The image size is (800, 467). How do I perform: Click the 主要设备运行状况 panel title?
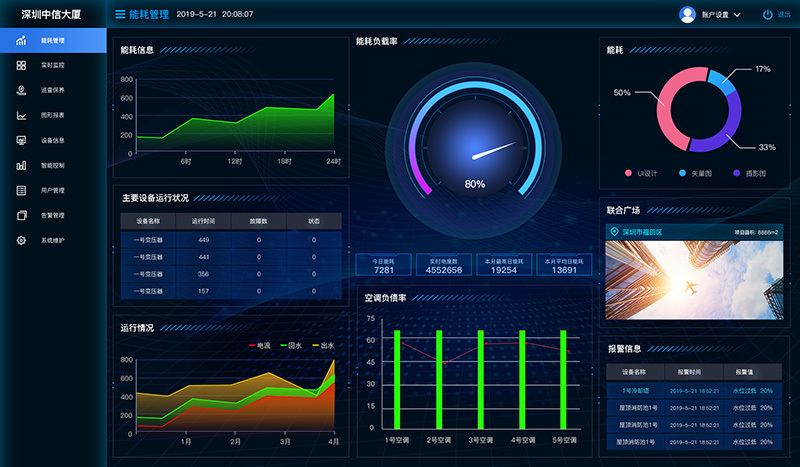[x=155, y=198]
